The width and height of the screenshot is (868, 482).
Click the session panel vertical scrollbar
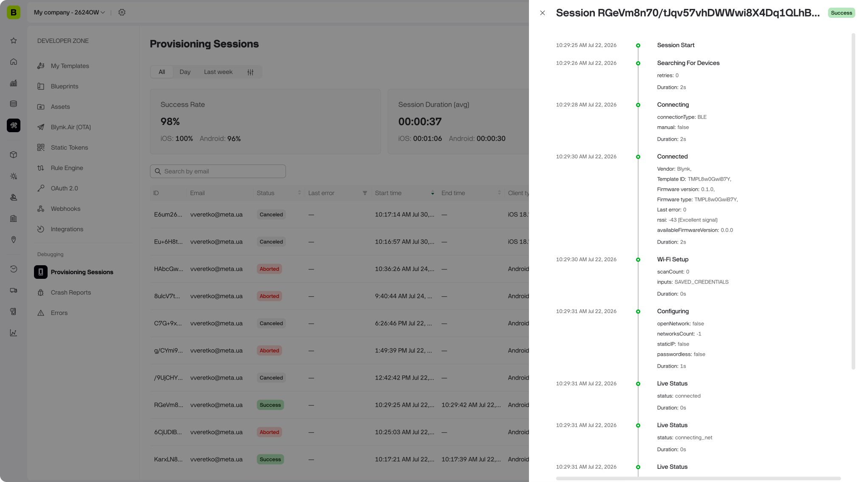click(x=853, y=201)
